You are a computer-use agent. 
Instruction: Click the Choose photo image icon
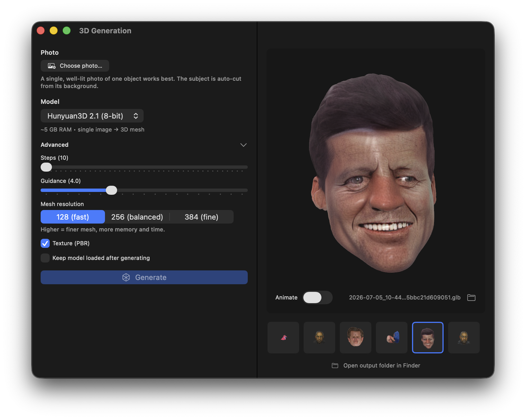click(x=52, y=66)
